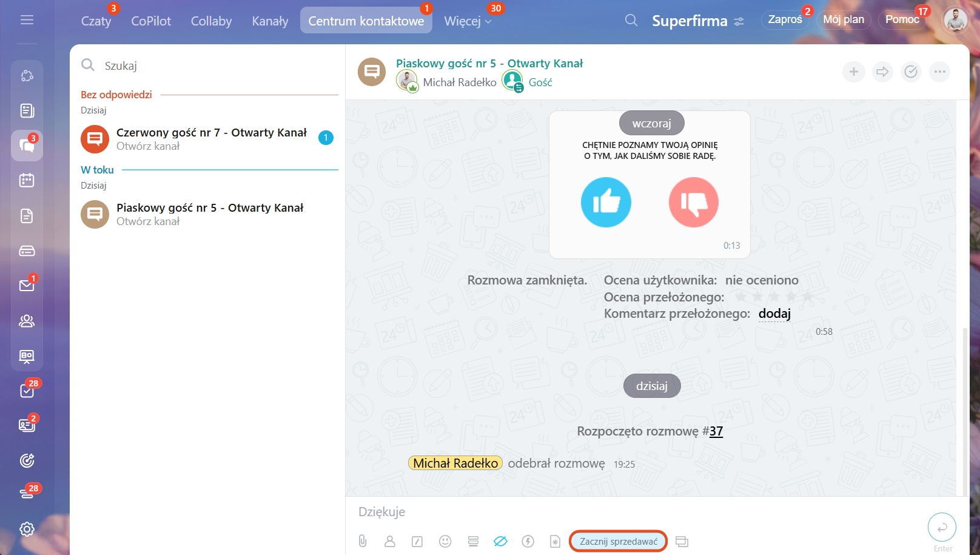Rate supervisor score with the last star
This screenshot has height=555, width=980.
(808, 297)
